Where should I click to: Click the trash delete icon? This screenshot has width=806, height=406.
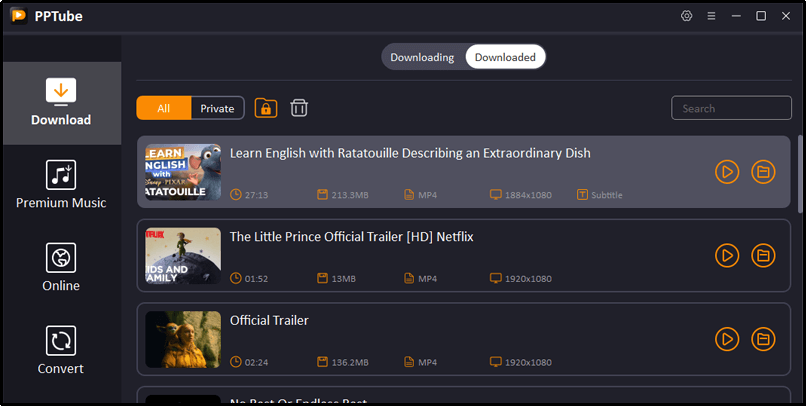[299, 108]
